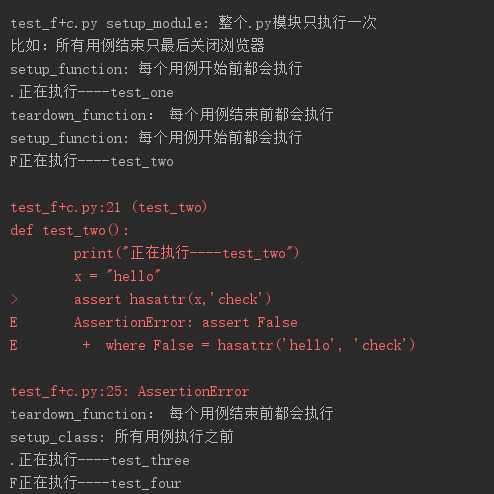
Task: Click the x = "hello" code line
Action: coord(117,276)
